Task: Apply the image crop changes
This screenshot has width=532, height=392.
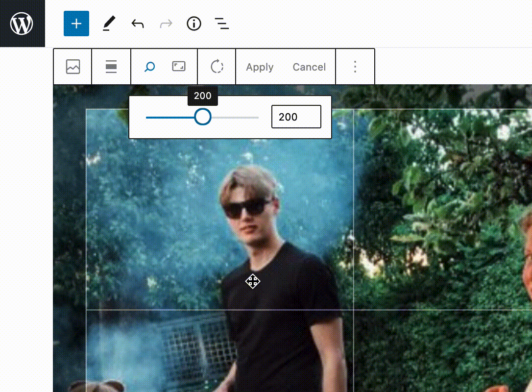Action: click(x=260, y=67)
